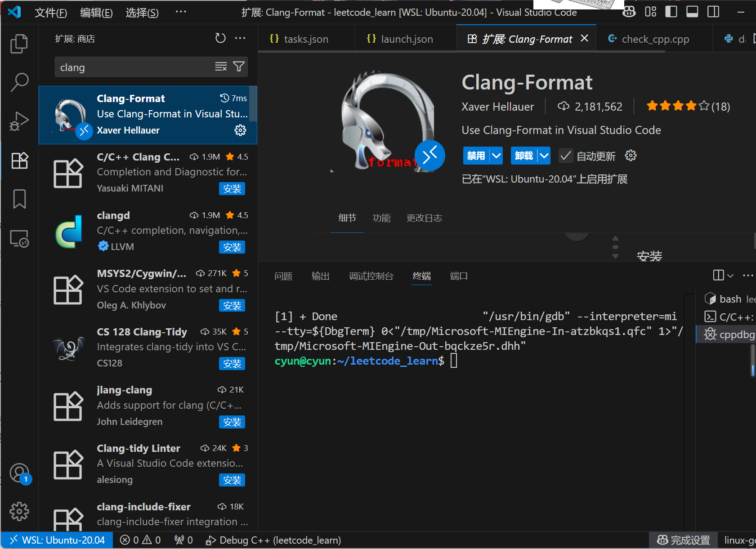Open customize layout icon in title bar
This screenshot has width=756, height=549.
point(650,12)
